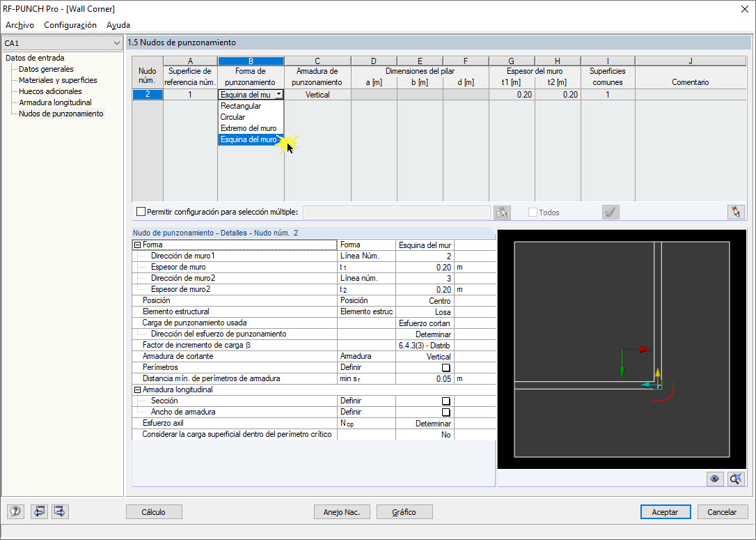
Task: Open the Configuración menu
Action: pyautogui.click(x=70, y=25)
